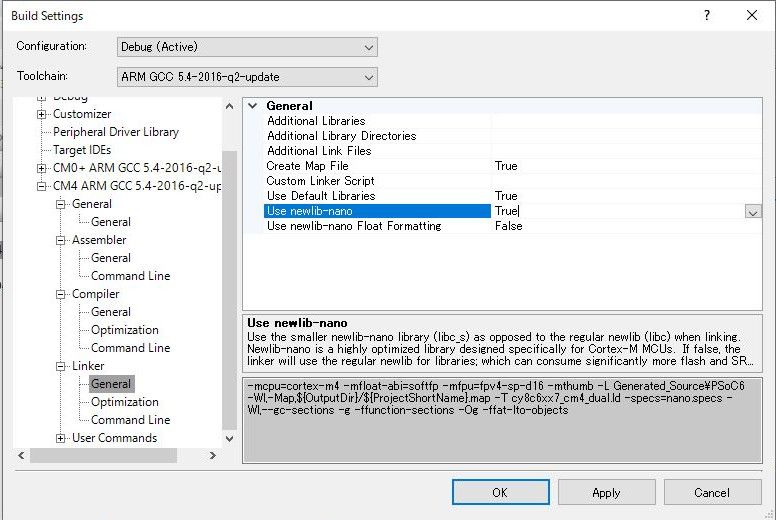Viewport: 776px width, 520px height.
Task: Open the Use newlib-nano value dropdown arrow
Action: pyautogui.click(x=752, y=212)
